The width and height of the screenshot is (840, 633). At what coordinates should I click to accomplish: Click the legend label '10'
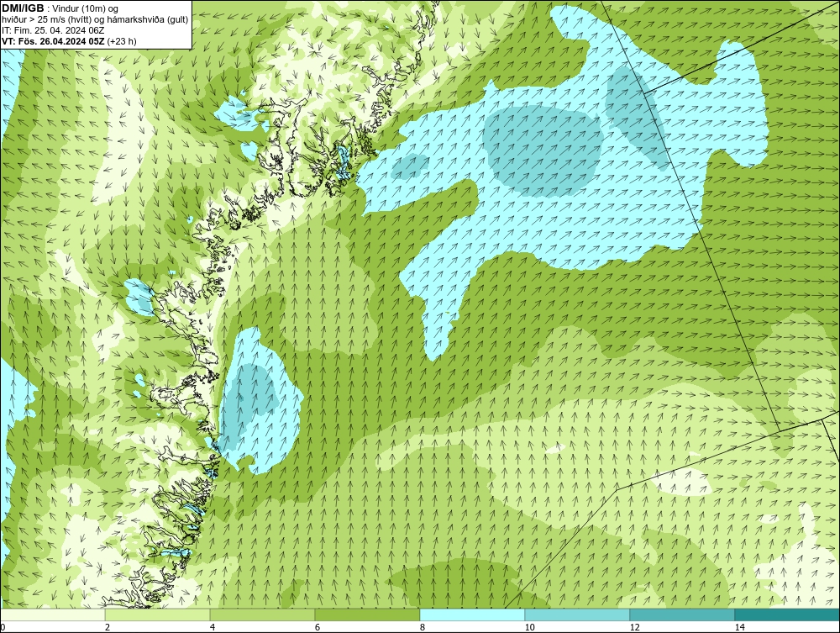click(x=530, y=627)
